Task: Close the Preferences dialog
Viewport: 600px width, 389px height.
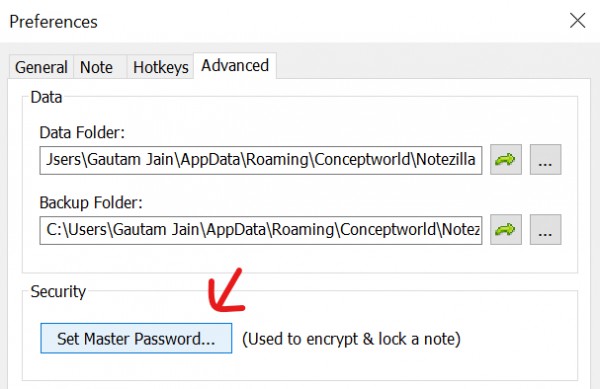Action: [x=577, y=21]
